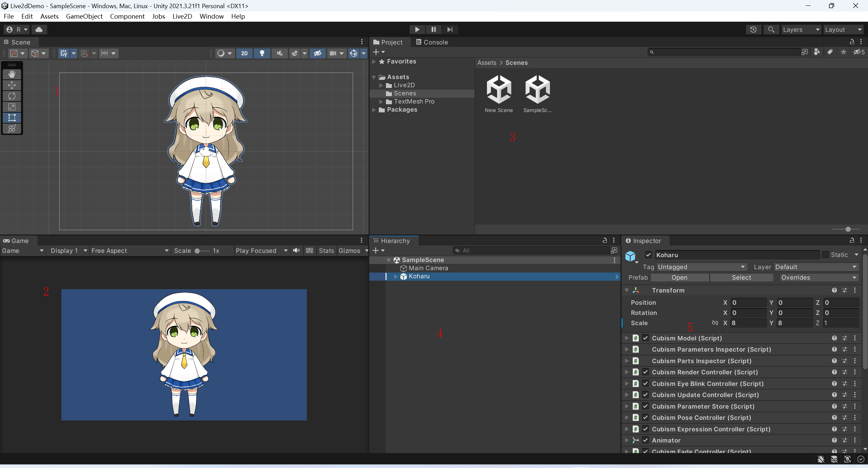
Task: Open the Window menu
Action: (212, 16)
